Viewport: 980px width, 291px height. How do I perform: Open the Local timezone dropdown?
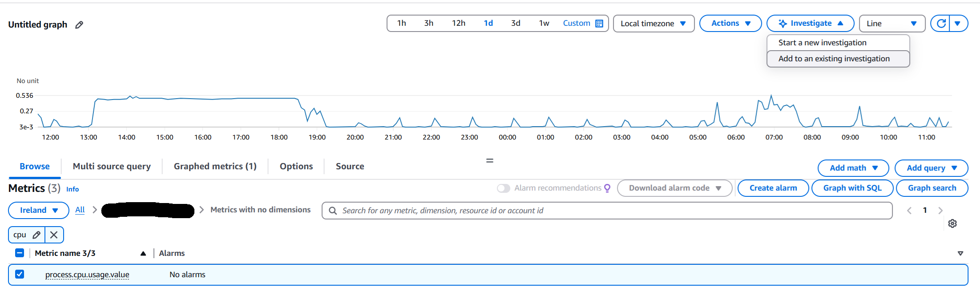click(x=653, y=24)
